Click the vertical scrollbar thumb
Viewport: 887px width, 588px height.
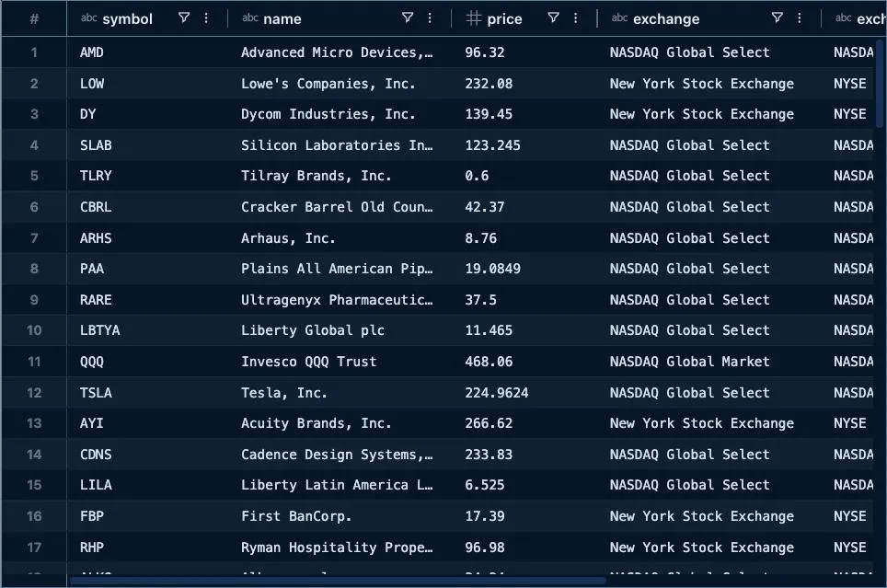881,82
